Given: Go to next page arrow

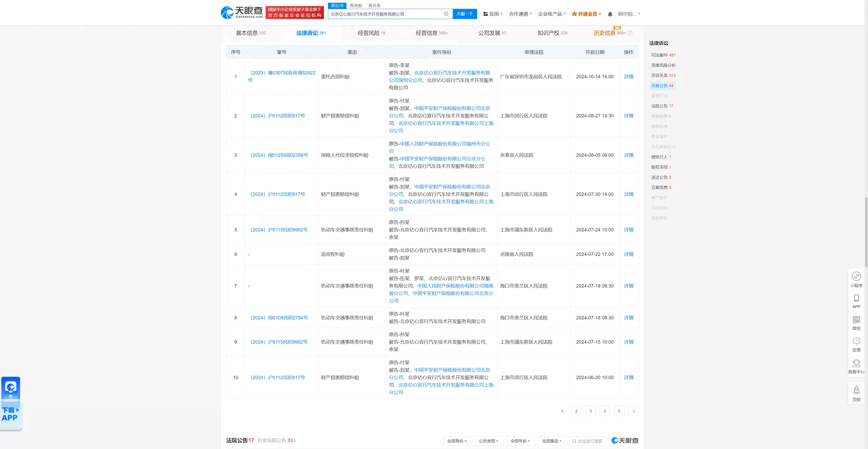Looking at the screenshot, I should (633, 411).
